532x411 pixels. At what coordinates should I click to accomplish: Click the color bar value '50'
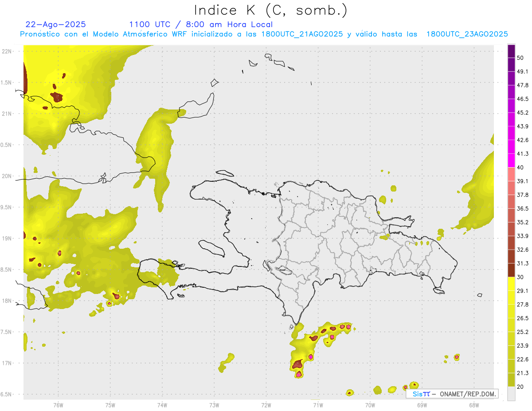pyautogui.click(x=521, y=58)
